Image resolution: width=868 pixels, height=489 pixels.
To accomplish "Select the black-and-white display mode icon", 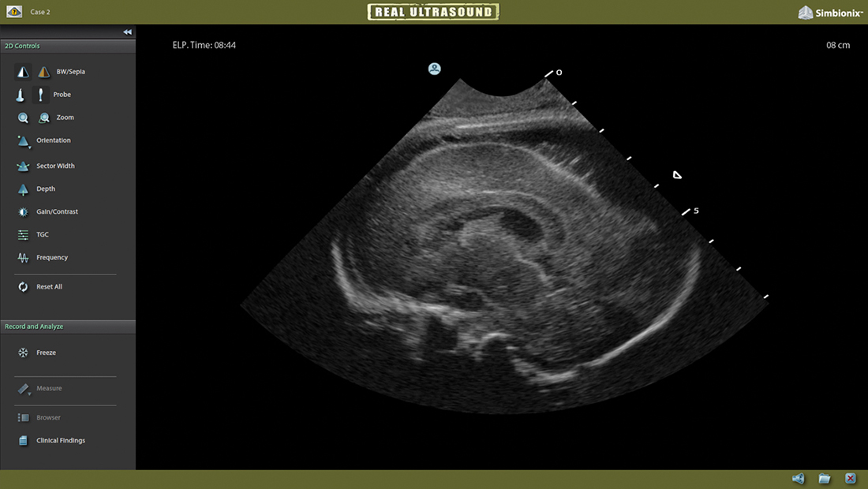I will pyautogui.click(x=23, y=72).
